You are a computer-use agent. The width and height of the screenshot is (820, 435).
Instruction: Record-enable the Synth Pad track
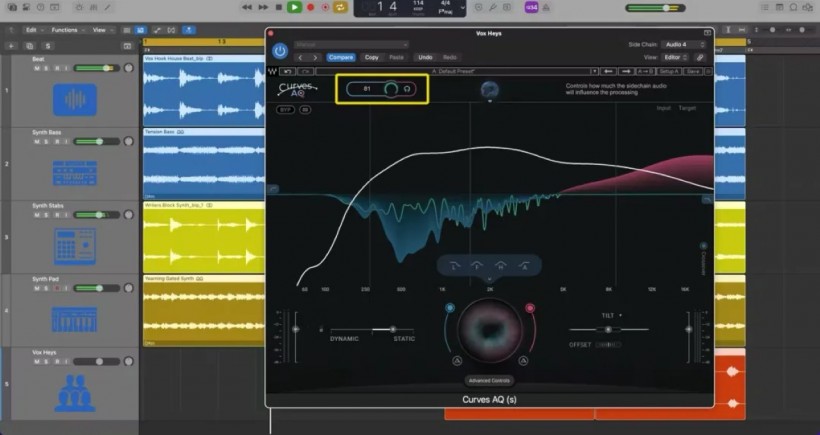[57, 288]
